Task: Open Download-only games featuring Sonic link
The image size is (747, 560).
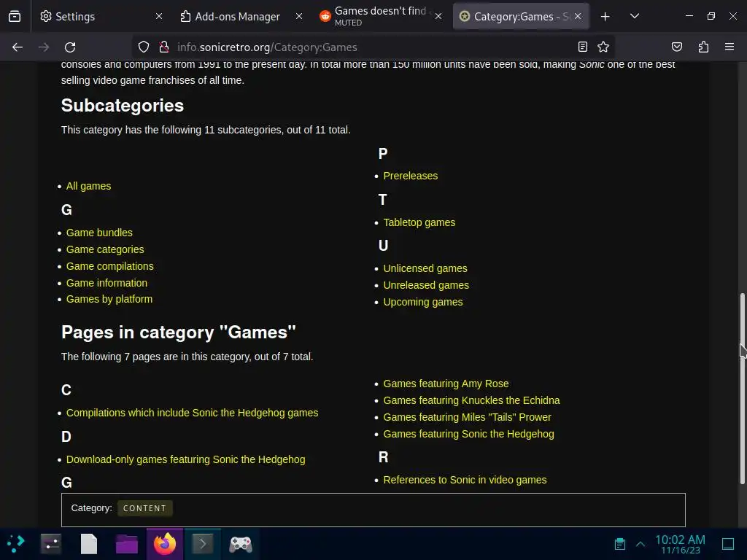Action: [185, 459]
